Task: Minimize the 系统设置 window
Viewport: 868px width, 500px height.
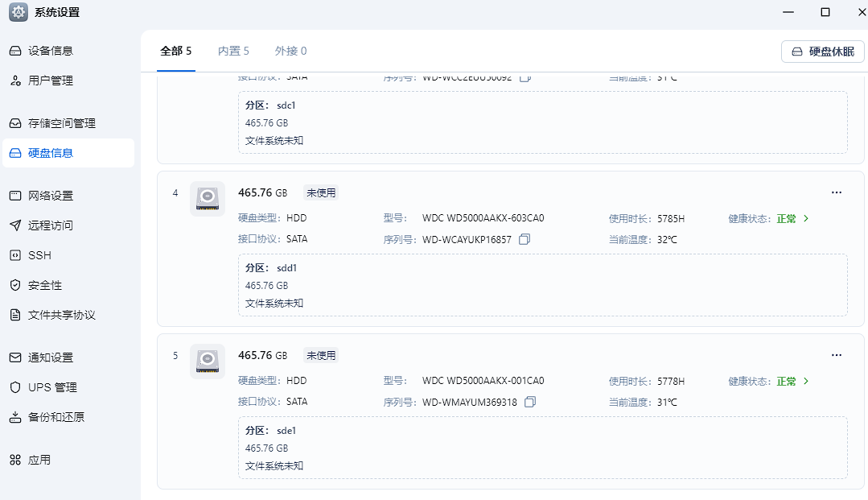Action: [788, 11]
